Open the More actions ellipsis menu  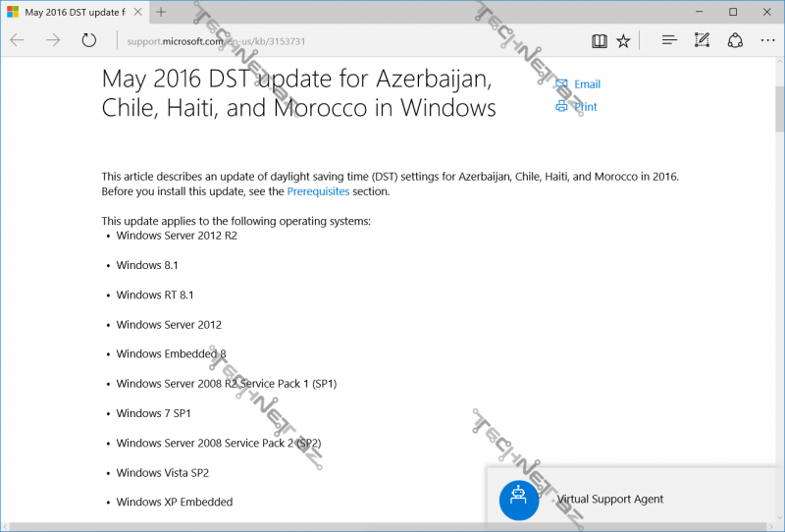coord(766,40)
